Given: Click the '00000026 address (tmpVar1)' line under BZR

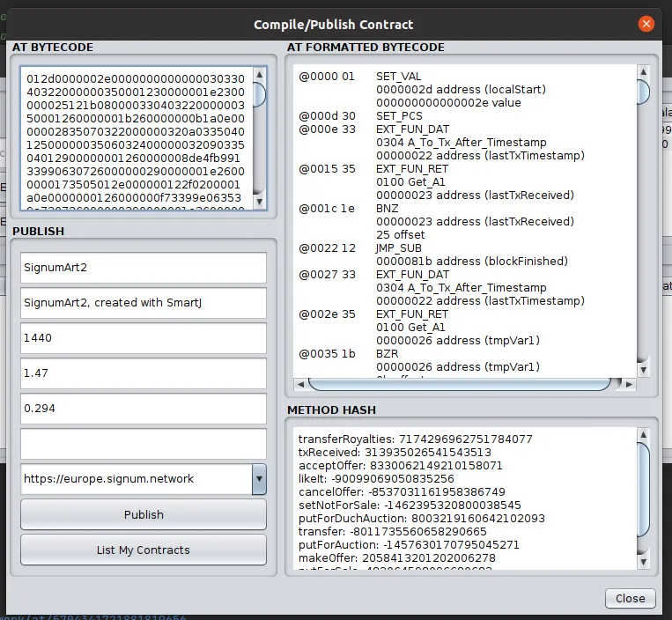Looking at the screenshot, I should coord(458,367).
